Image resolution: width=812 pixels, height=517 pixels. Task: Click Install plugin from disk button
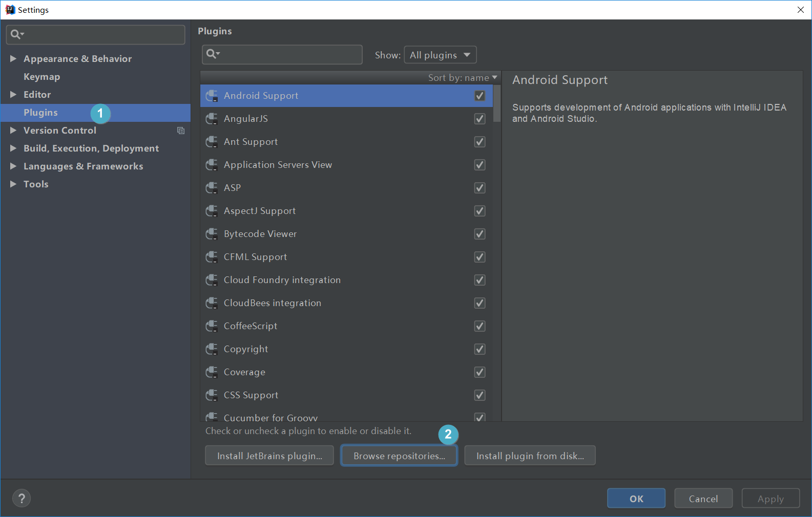pyautogui.click(x=530, y=456)
